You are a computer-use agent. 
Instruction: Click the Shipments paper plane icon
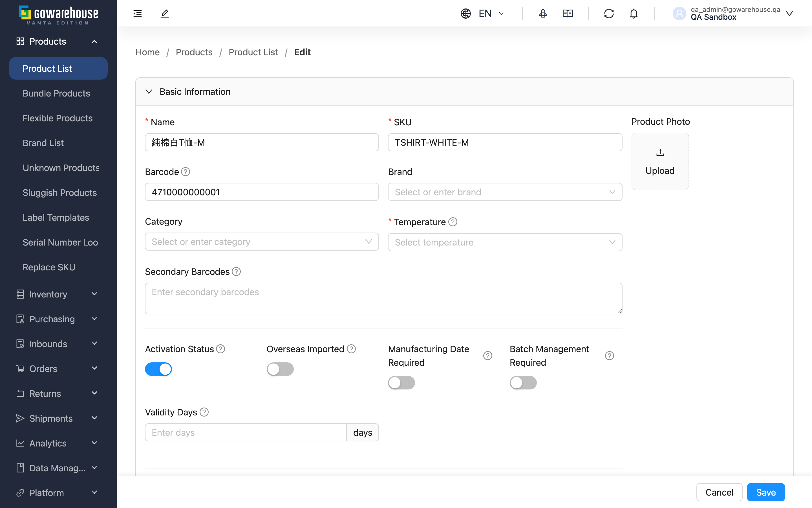(20, 418)
